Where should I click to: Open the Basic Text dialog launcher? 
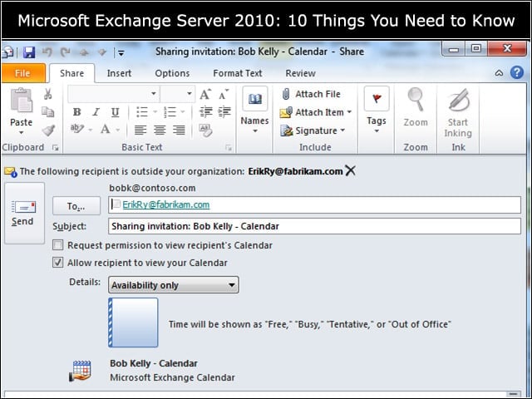click(229, 148)
